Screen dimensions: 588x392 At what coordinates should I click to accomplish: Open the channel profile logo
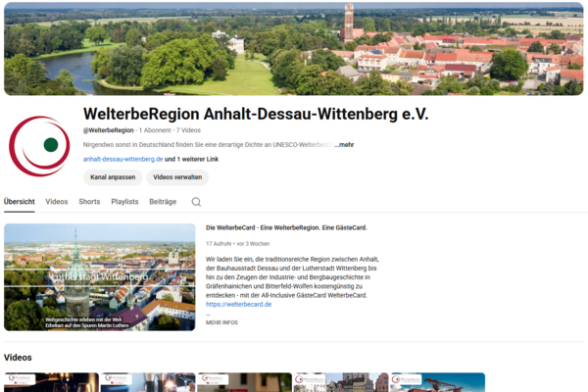click(39, 146)
